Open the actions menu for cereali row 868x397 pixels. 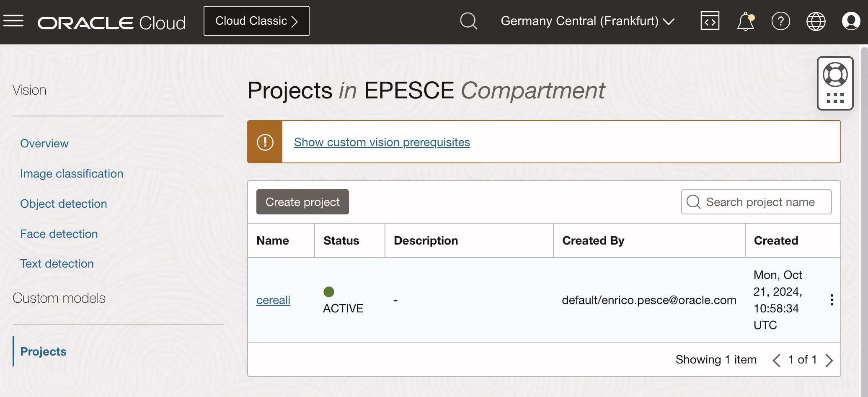click(832, 300)
